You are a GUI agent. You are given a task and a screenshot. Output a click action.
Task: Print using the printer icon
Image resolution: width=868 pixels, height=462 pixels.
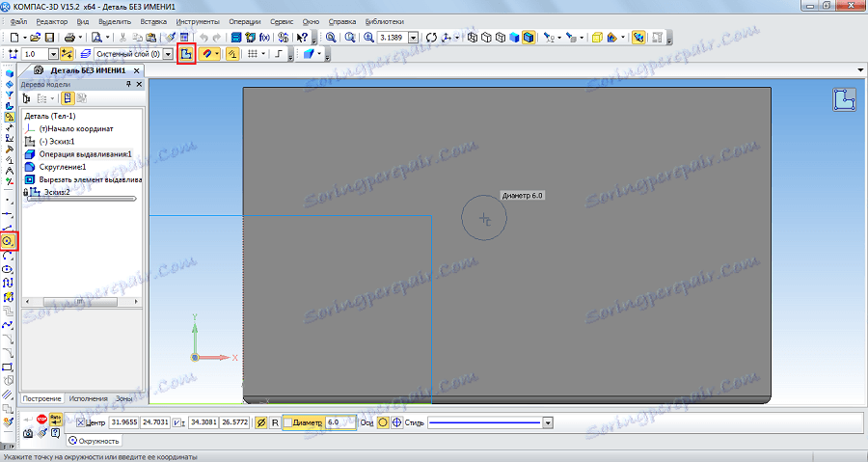coord(69,37)
